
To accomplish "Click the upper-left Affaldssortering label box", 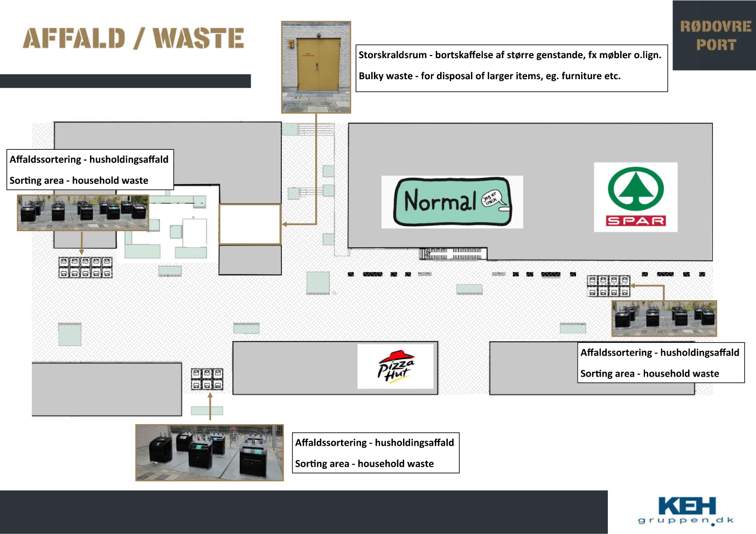I will [90, 170].
